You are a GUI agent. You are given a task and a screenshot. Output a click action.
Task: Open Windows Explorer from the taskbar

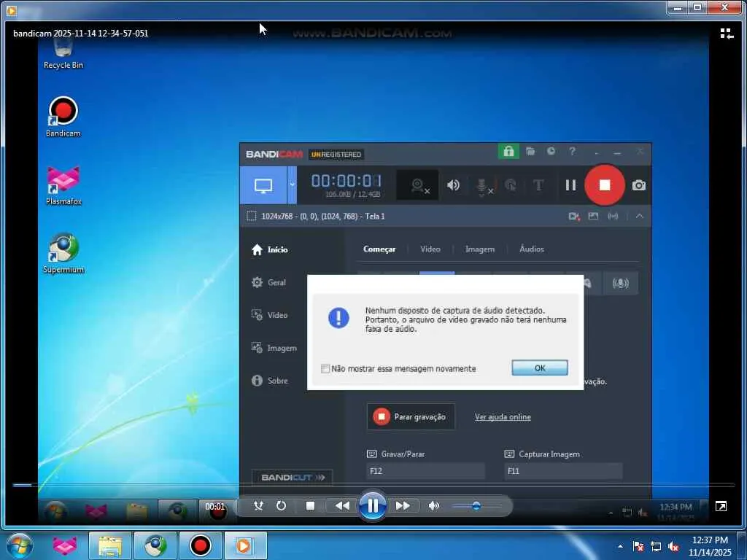point(110,545)
